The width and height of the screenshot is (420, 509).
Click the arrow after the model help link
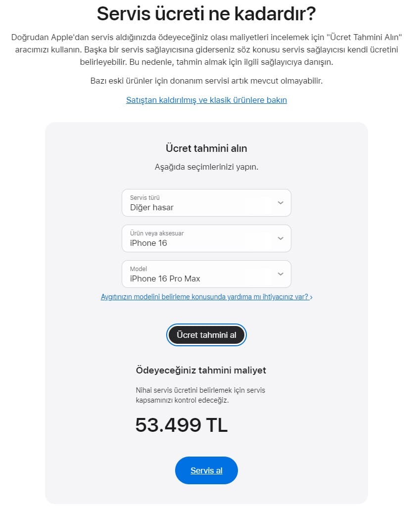[311, 297]
